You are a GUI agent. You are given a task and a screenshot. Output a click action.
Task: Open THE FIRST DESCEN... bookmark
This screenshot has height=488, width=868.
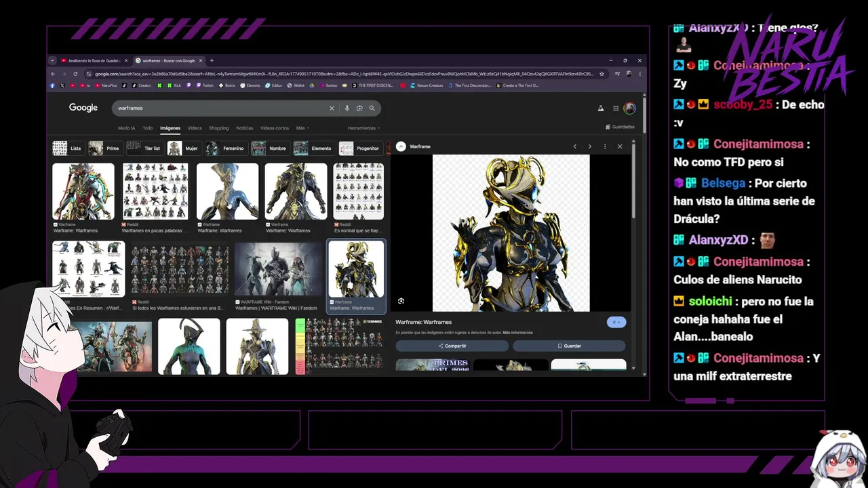[x=373, y=85]
